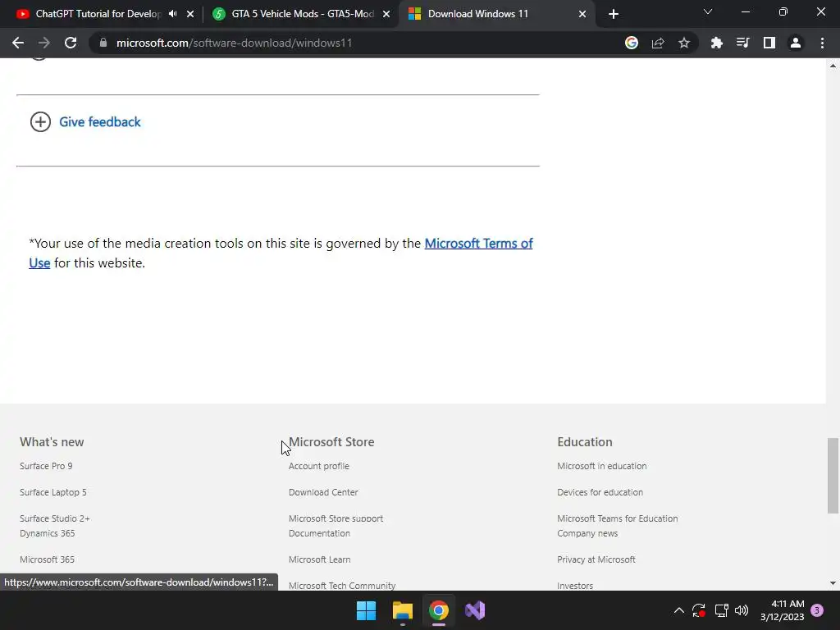Open the Investors footer link
Screen dimensions: 840x630
pyautogui.click(x=575, y=586)
